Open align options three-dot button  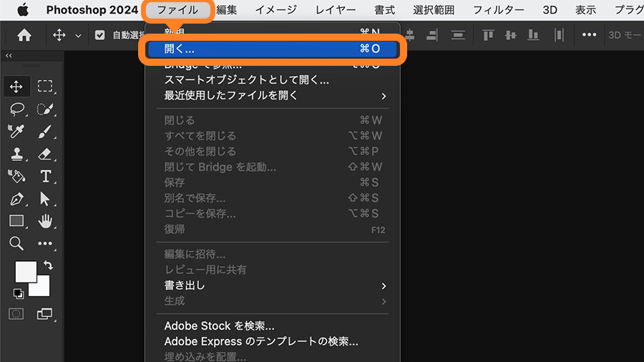tap(589, 35)
